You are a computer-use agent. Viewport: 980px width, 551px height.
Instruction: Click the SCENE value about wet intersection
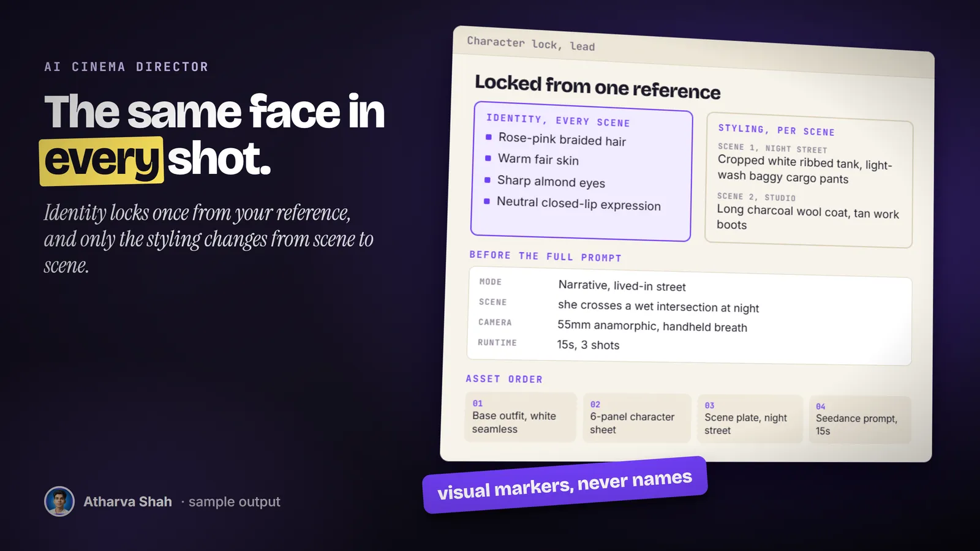pos(658,306)
